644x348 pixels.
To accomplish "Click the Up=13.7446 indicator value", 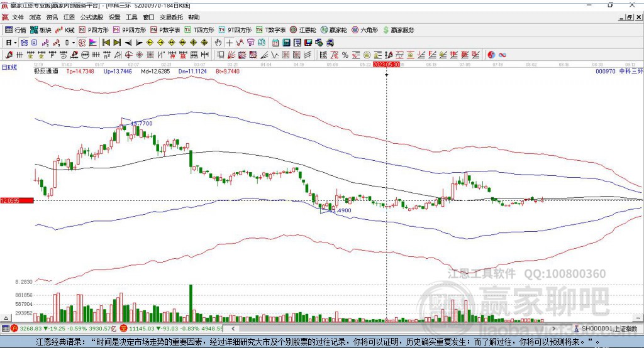I will [118, 72].
